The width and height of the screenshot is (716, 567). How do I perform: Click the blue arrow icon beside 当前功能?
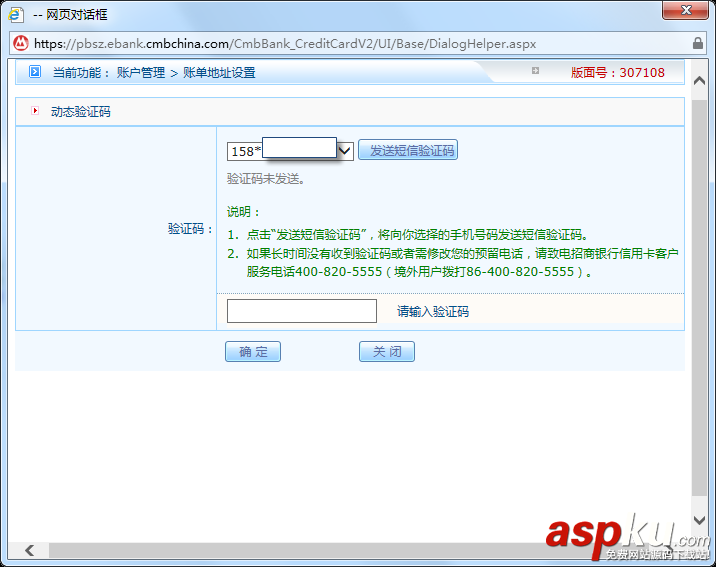tap(35, 72)
